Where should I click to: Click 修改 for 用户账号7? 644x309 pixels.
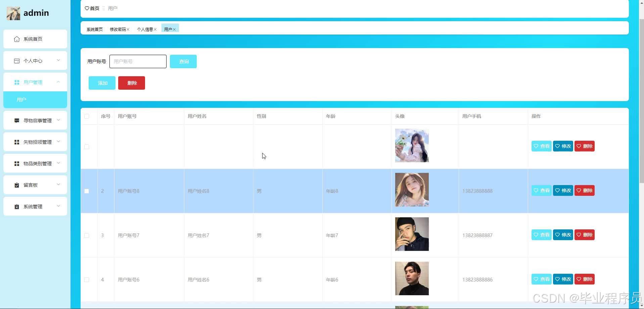(563, 235)
